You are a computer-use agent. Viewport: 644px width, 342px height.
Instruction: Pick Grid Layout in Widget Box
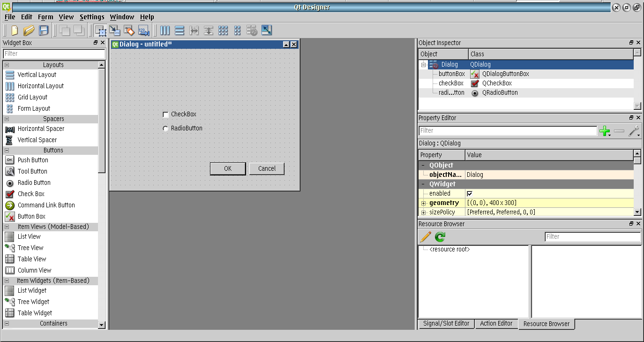click(32, 97)
